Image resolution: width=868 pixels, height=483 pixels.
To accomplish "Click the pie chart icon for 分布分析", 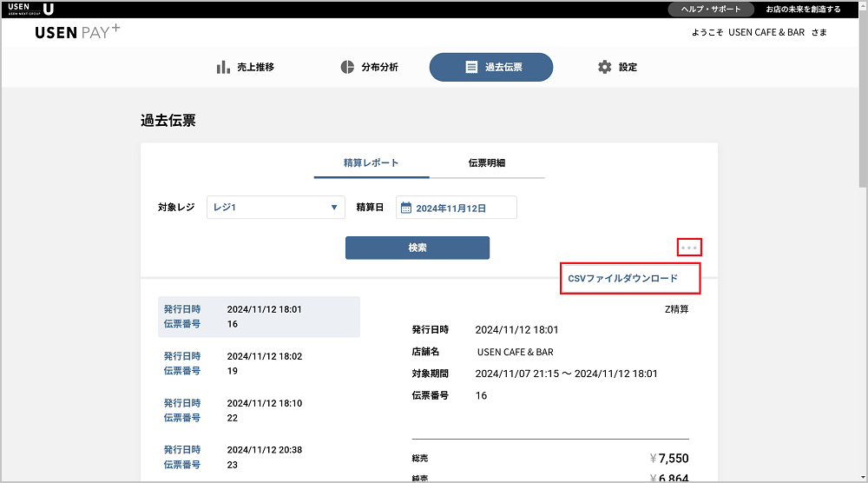I will 347,67.
